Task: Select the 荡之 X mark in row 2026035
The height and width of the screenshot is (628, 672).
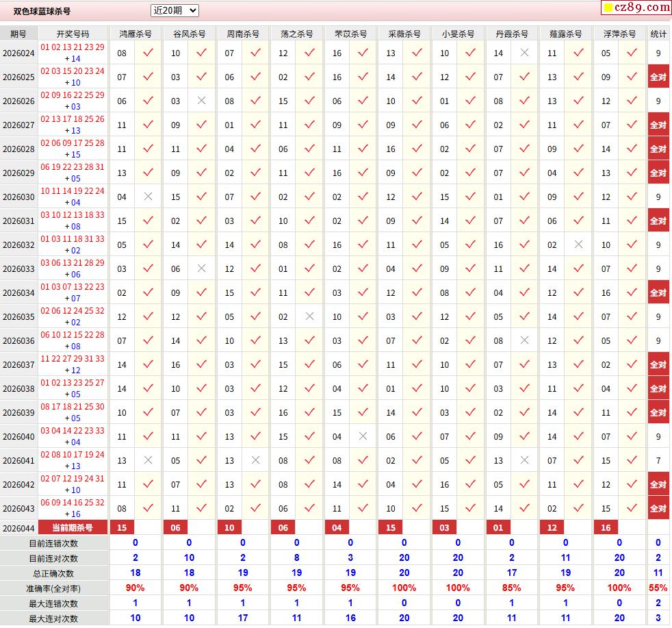Action: coord(309,316)
